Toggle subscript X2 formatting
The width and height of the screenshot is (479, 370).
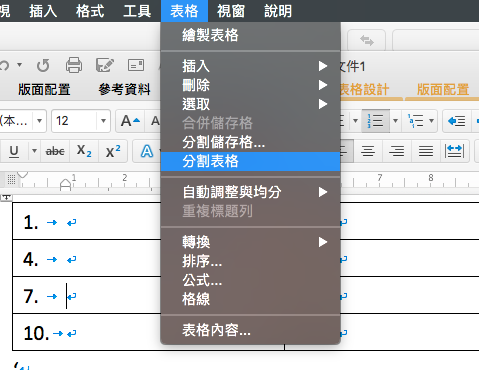coord(84,151)
